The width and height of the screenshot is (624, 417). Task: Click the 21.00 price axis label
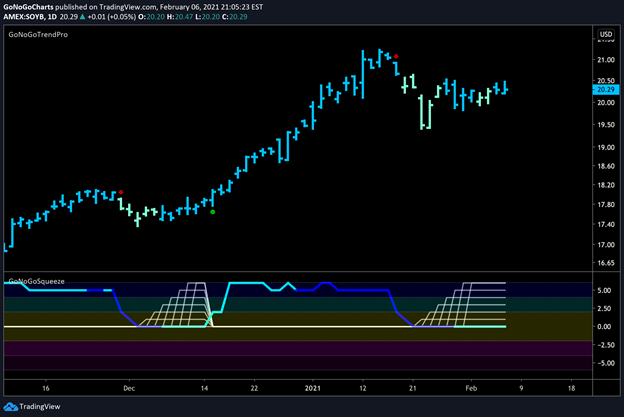point(606,60)
